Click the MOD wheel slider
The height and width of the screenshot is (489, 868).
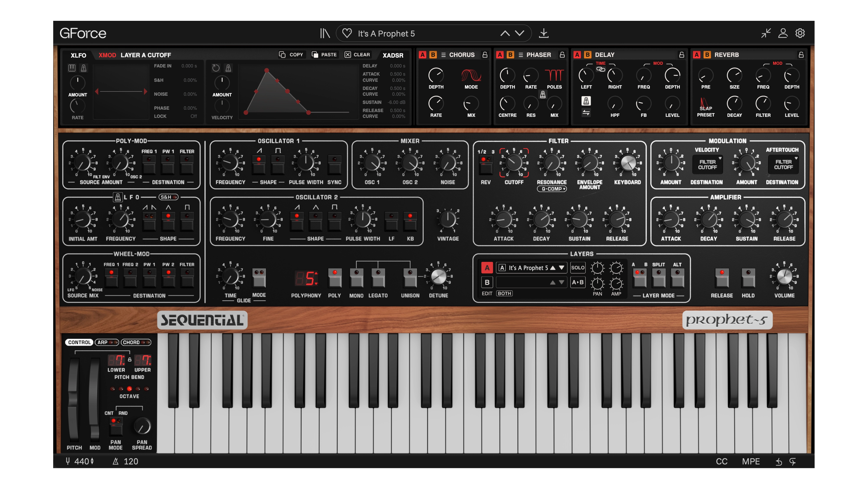pyautogui.click(x=94, y=400)
